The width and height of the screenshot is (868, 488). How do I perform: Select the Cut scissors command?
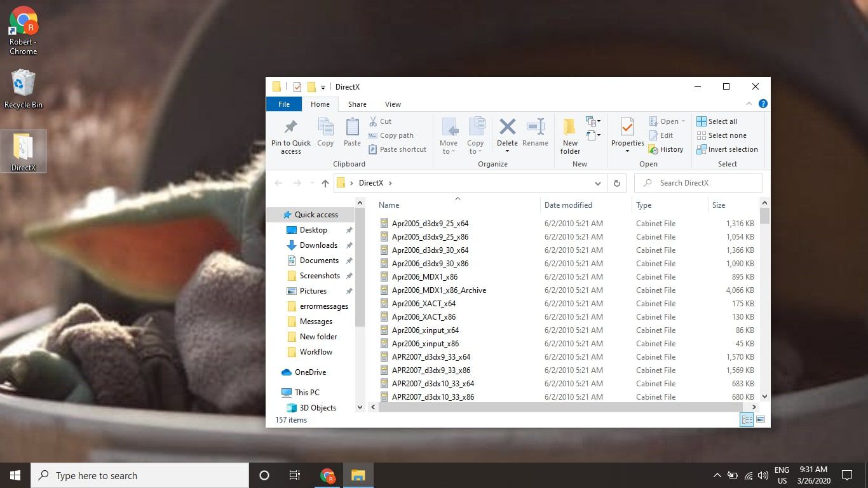tap(380, 121)
